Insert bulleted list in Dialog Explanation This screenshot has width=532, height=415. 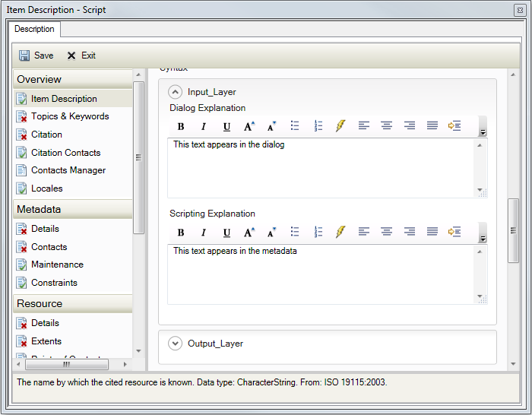[x=295, y=126]
